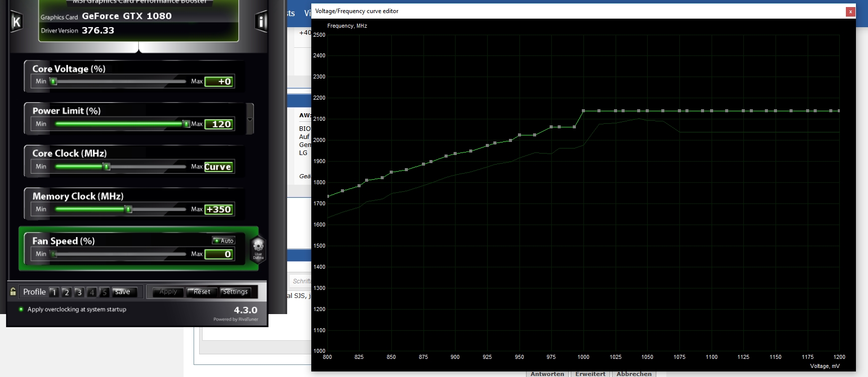Click the Abbrechen button in background page
868x377 pixels.
click(x=634, y=373)
